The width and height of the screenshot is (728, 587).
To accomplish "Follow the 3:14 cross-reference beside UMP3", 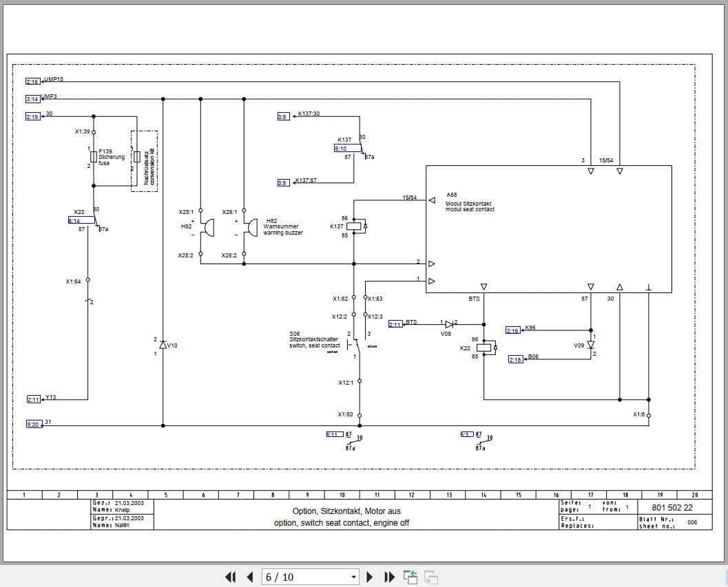I will pyautogui.click(x=33, y=99).
